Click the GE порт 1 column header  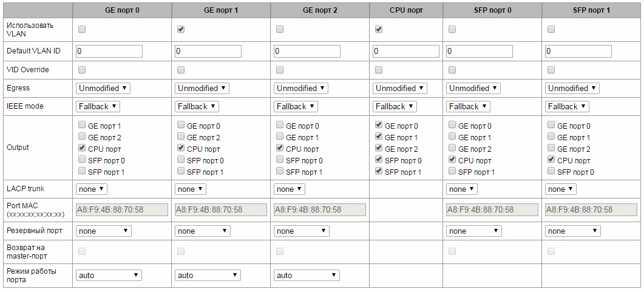221,10
